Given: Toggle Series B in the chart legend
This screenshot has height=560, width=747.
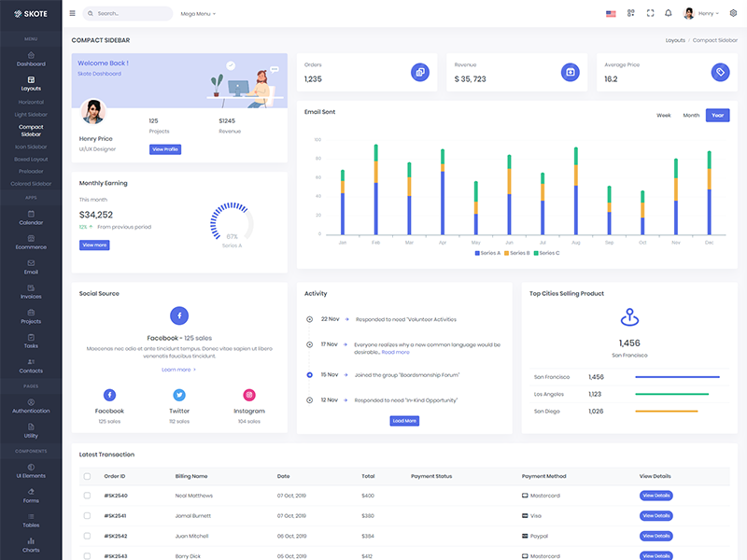Looking at the screenshot, I should [x=516, y=253].
